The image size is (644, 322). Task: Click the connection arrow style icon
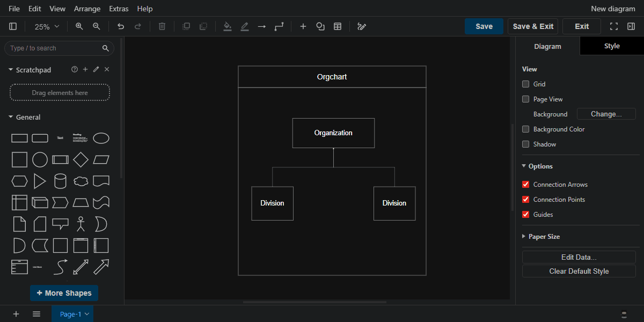(262, 26)
